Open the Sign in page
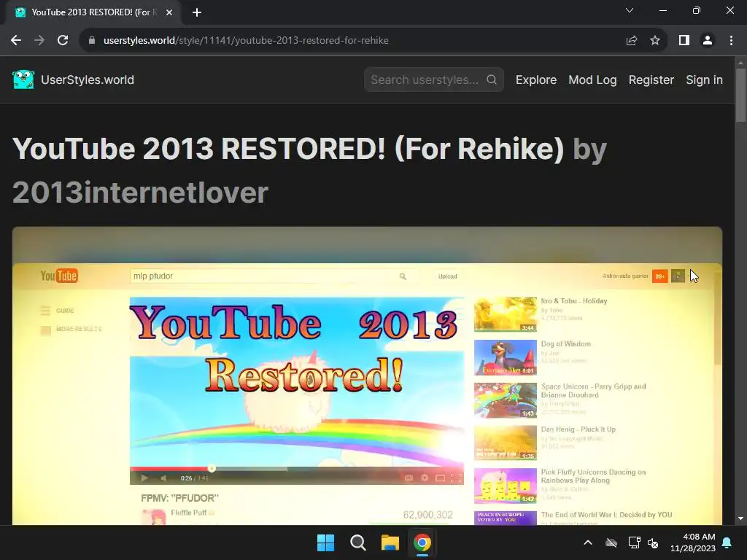The image size is (747, 560). 704,79
